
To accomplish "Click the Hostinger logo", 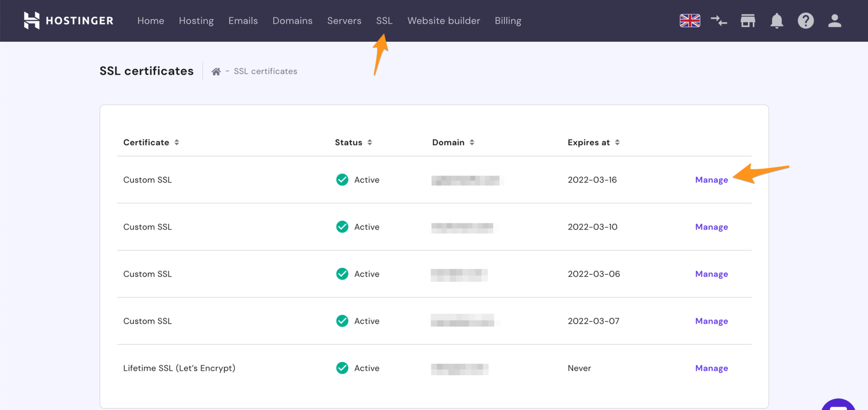I will tap(68, 21).
